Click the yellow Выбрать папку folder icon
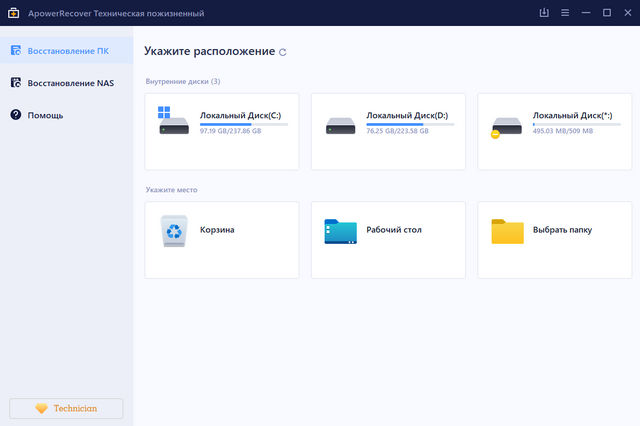640x426 pixels. [x=507, y=231]
